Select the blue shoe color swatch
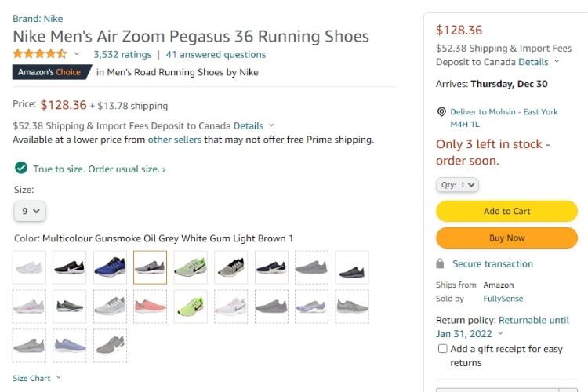588x392 pixels. coord(110,267)
